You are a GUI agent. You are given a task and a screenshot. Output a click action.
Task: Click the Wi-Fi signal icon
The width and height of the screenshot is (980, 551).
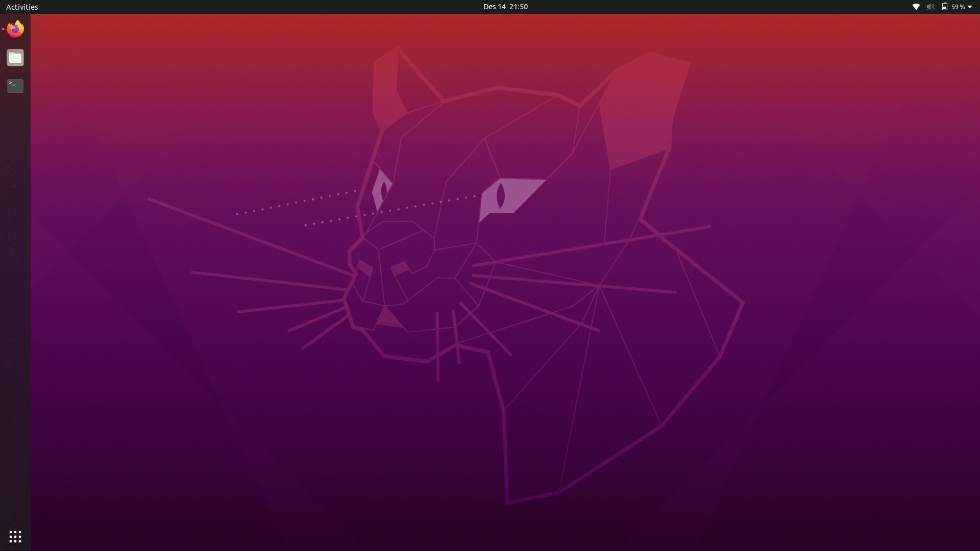(x=916, y=7)
